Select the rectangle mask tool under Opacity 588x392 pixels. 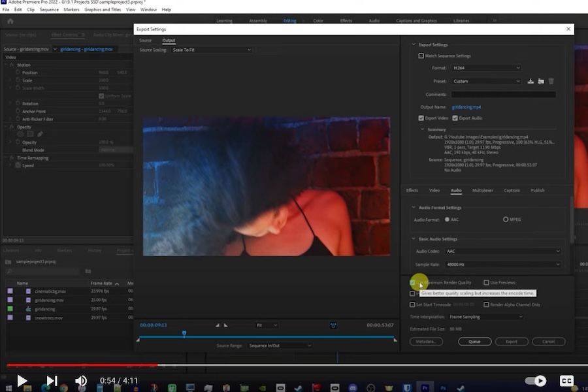coord(30,135)
